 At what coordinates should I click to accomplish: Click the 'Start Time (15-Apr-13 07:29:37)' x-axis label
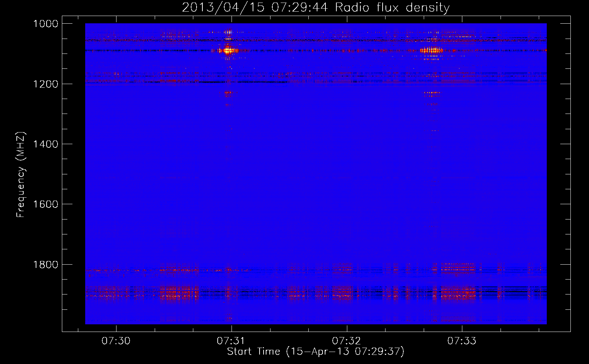pos(316,352)
